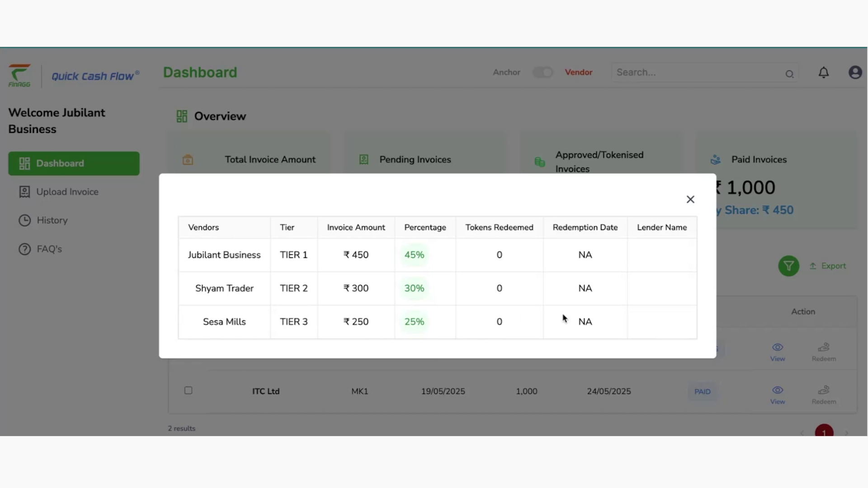Click the View eye toggle for ITC Ltd
The width and height of the screenshot is (868, 488).
click(x=777, y=391)
